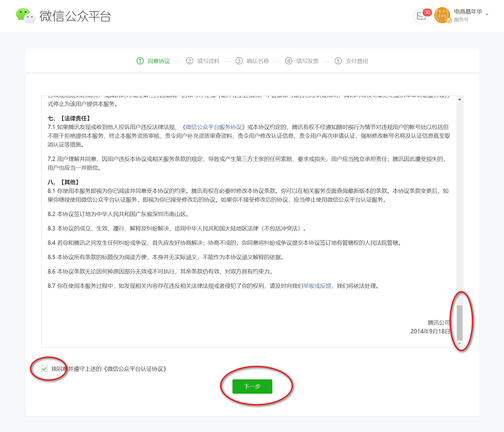The image size is (504, 432).
Task: Open the message inbox icon with 30 badge
Action: click(x=421, y=16)
